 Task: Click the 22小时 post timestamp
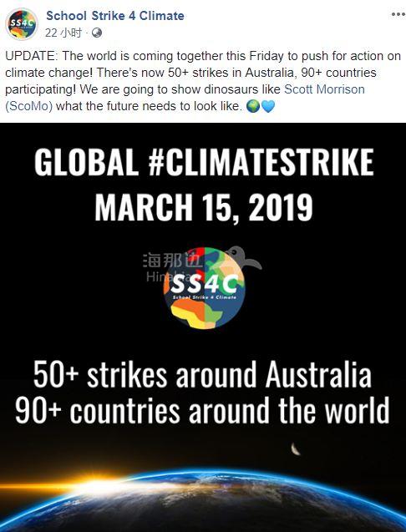63,33
